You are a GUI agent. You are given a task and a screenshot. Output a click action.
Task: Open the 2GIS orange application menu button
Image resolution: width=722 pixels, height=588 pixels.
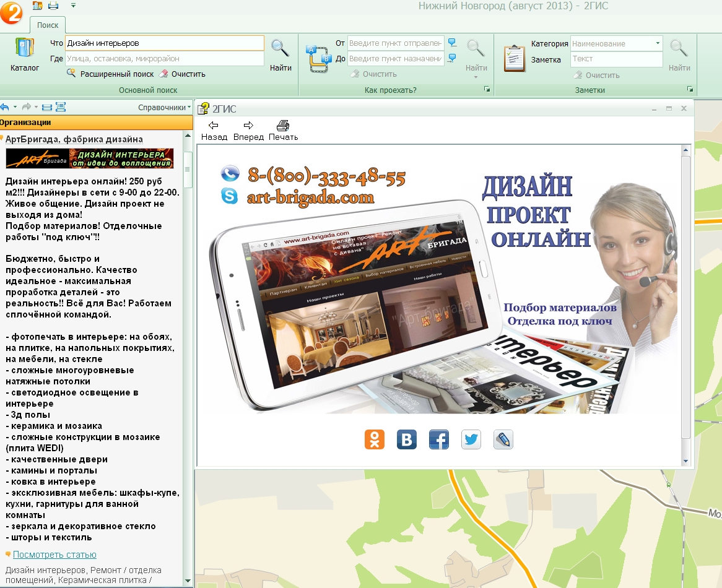11,12
